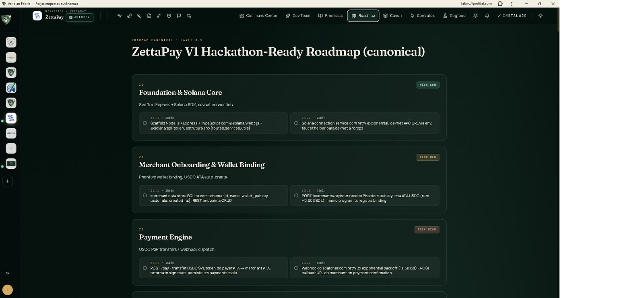Switch to Premissas tab
Image resolution: width=644 pixels, height=298 pixels.
pos(331,16)
